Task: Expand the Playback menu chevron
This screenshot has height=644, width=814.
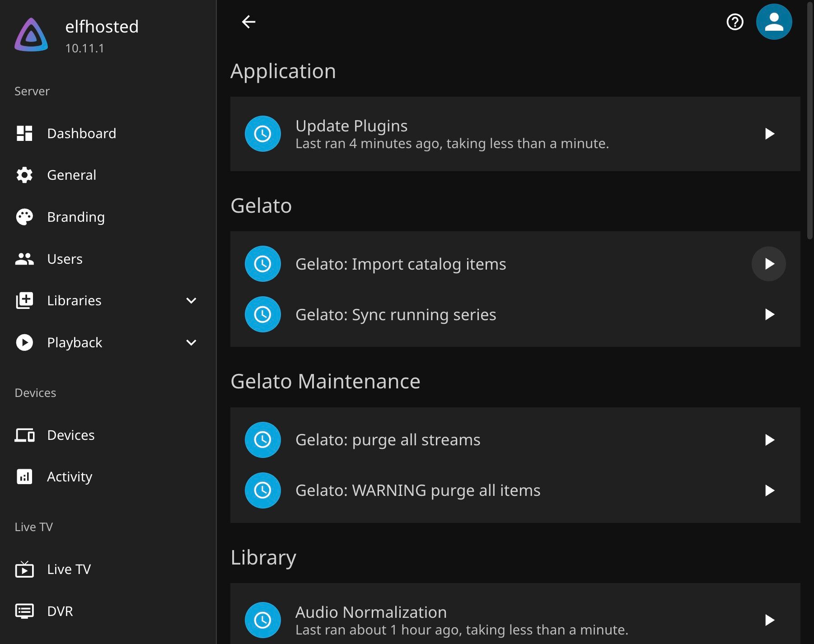Action: [191, 343]
